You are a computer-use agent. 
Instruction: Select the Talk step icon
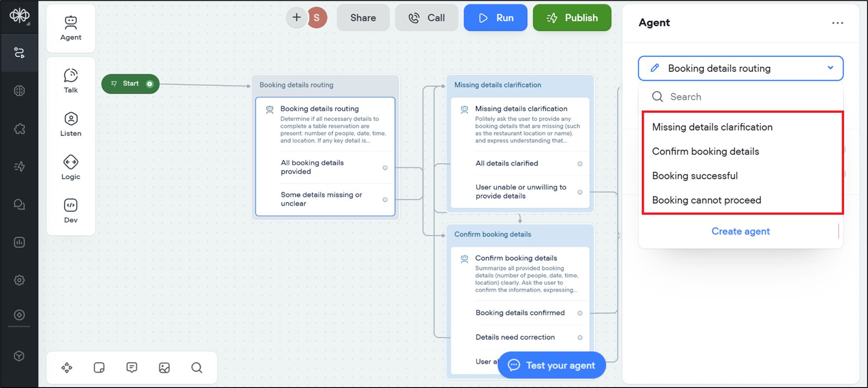point(70,81)
